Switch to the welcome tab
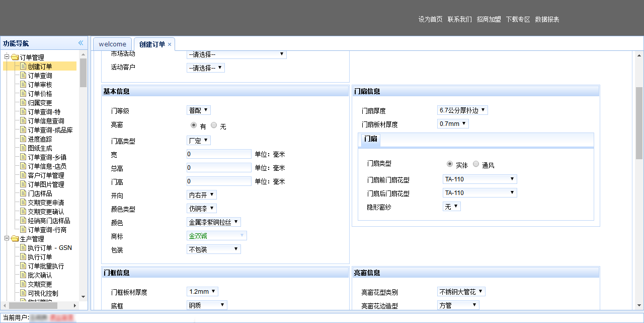The width and height of the screenshot is (644, 323). click(x=112, y=44)
